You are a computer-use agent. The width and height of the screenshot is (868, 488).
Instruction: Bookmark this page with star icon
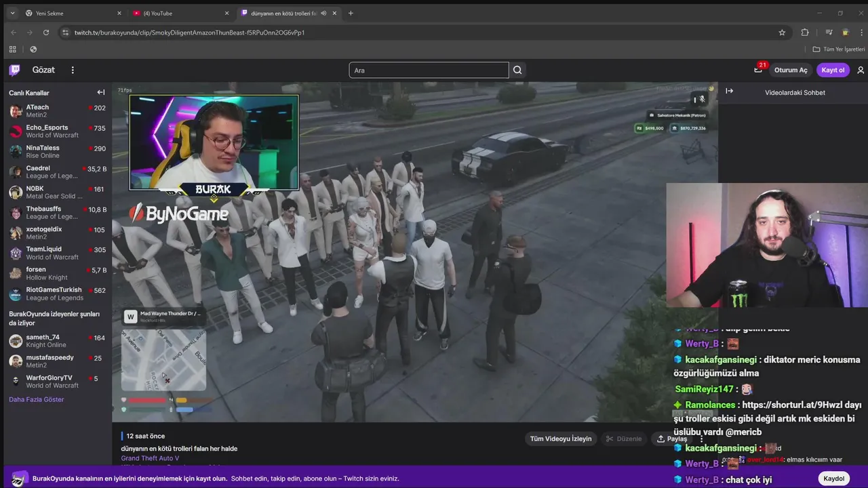[x=782, y=32]
